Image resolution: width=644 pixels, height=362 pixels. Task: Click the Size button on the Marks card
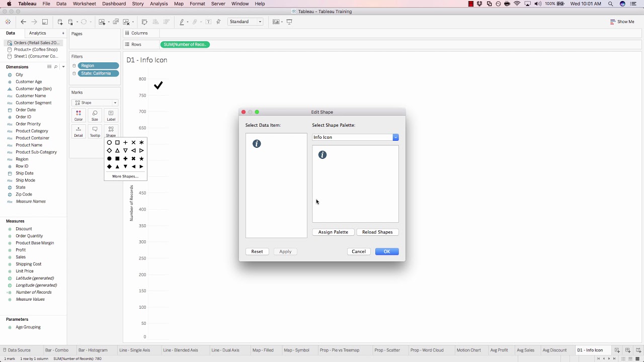click(95, 116)
